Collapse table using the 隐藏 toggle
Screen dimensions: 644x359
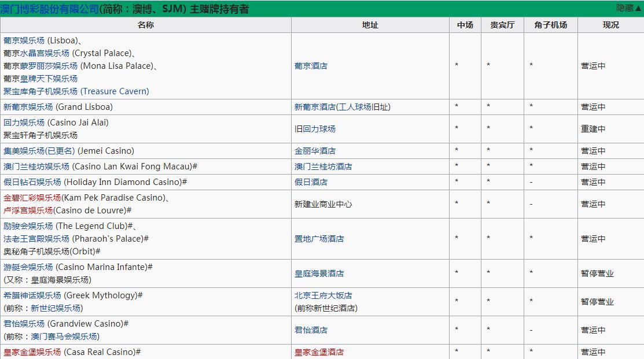pos(628,8)
